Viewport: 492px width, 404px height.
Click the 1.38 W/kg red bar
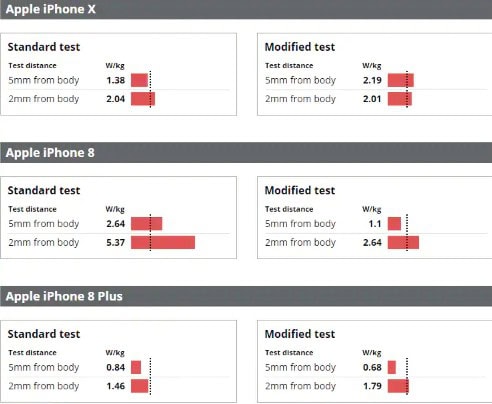(139, 80)
